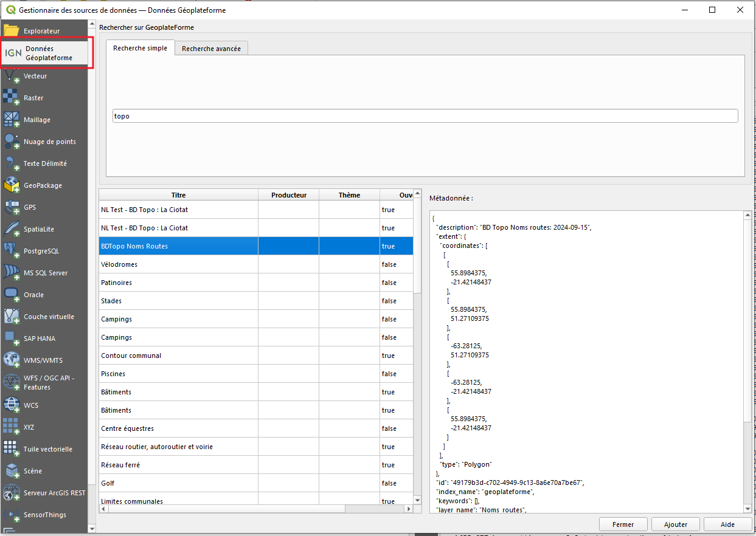Click the Fermer button
This screenshot has width=756, height=536.
(623, 524)
